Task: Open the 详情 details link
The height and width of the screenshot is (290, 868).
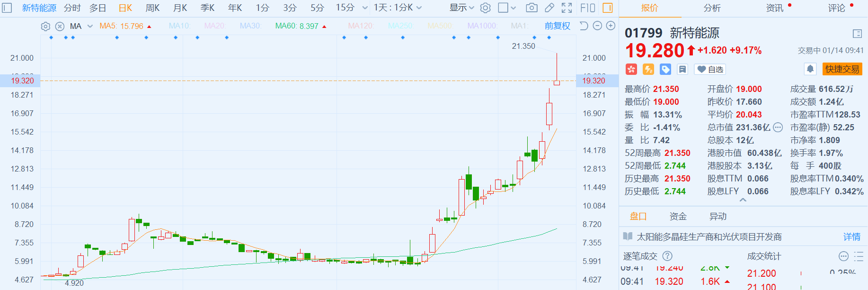Action: 852,236
